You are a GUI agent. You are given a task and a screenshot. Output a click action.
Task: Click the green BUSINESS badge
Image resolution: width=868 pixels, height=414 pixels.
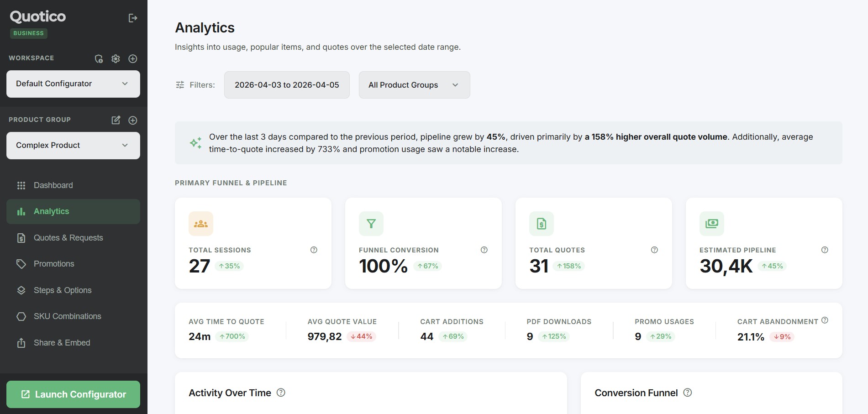28,33
